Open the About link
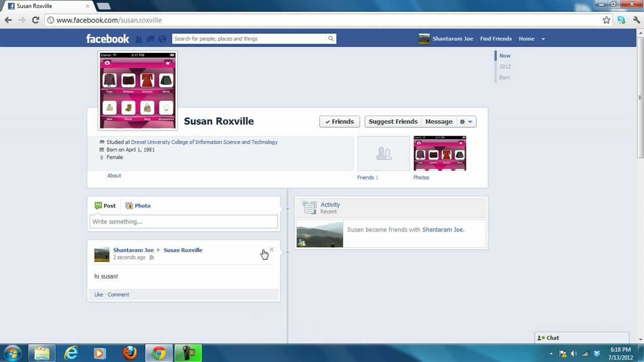 click(114, 175)
